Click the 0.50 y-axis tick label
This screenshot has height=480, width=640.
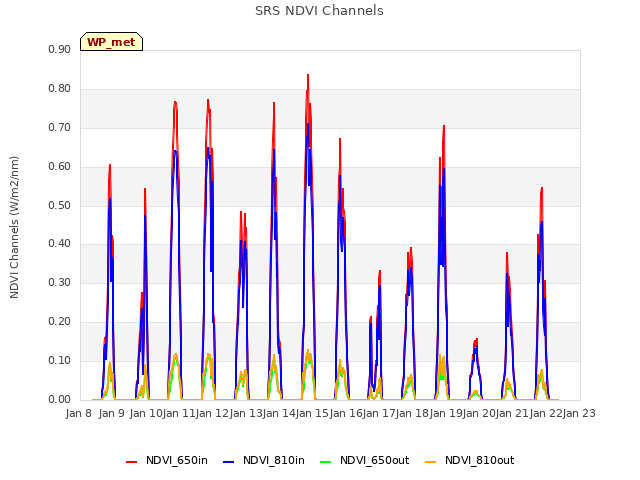(x=60, y=205)
